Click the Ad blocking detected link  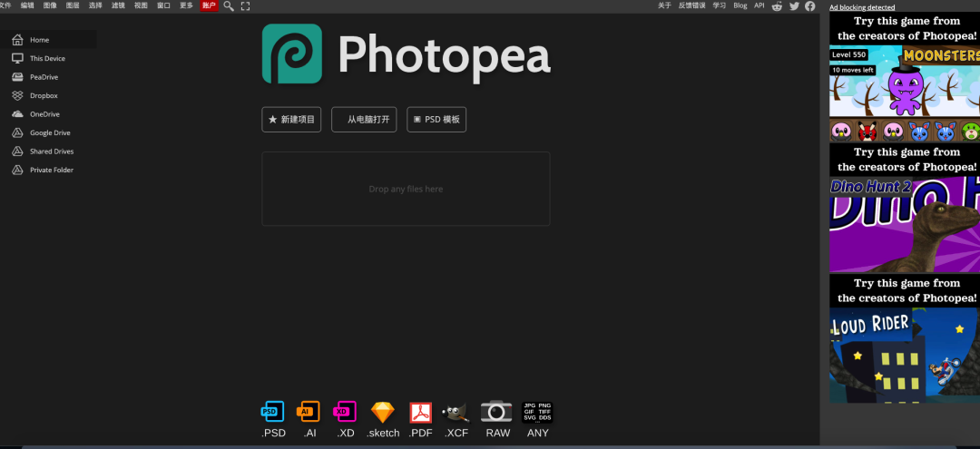point(862,7)
